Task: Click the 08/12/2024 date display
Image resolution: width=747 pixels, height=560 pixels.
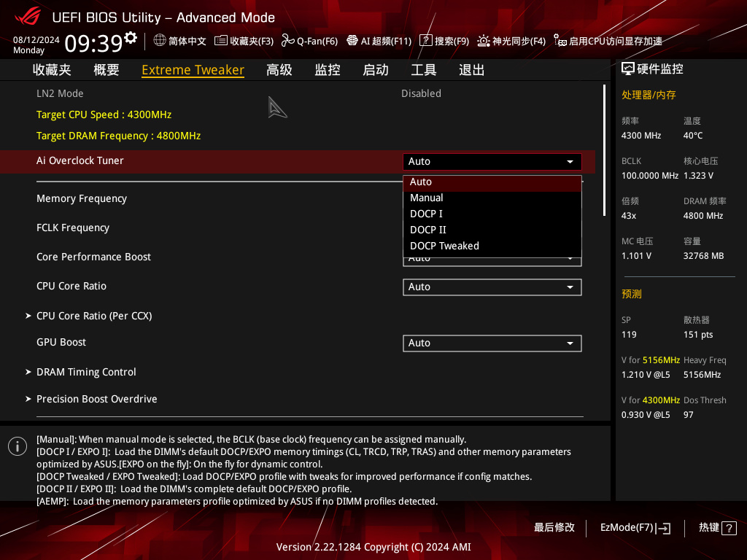Action: (36, 40)
